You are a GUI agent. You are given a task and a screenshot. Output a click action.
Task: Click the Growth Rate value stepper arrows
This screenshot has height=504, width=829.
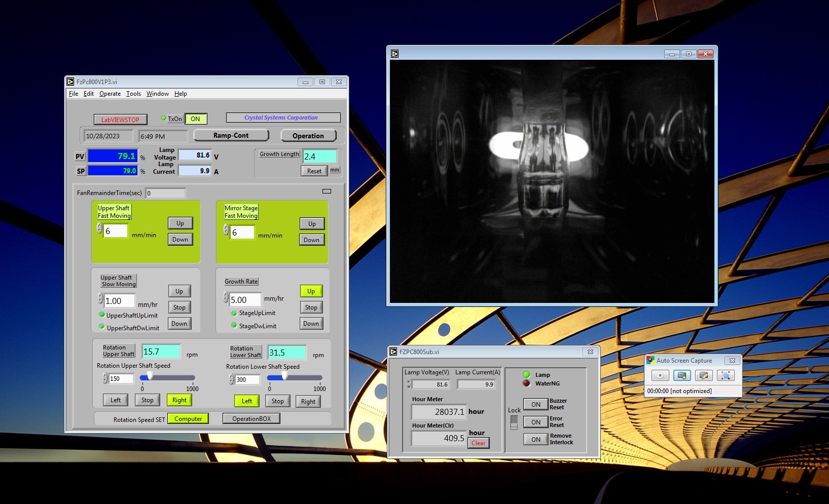[226, 297]
